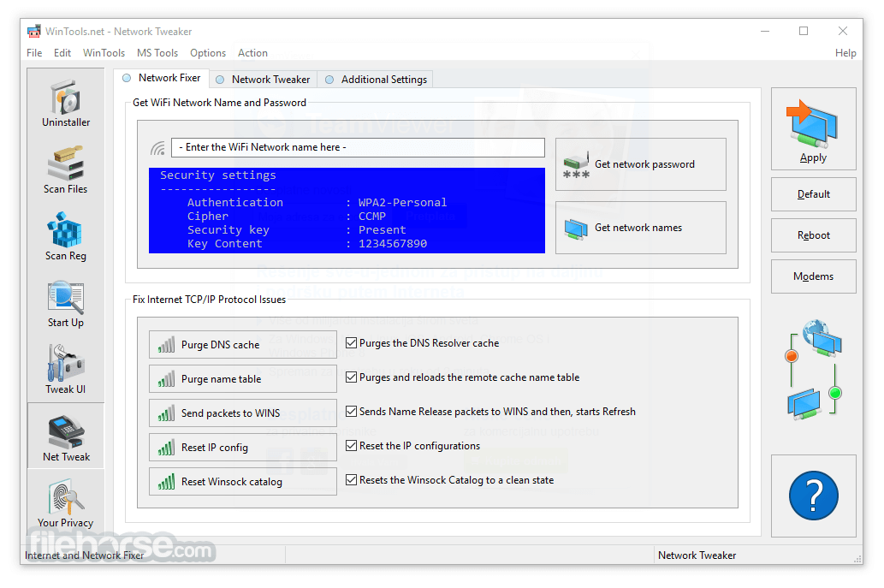Click the Reset Winsock catalog button

tap(243, 482)
